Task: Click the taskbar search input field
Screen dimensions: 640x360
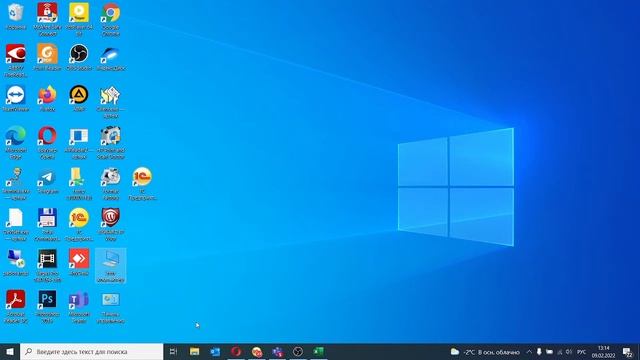Action: (x=92, y=351)
